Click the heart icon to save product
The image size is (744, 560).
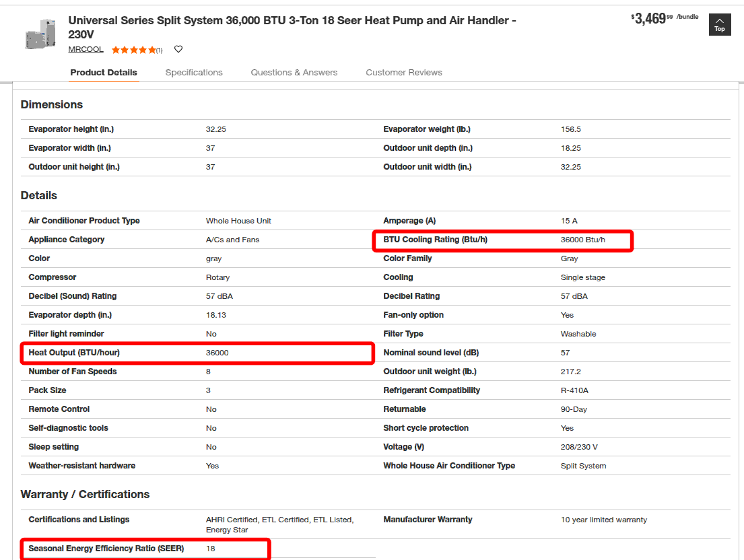coord(178,49)
